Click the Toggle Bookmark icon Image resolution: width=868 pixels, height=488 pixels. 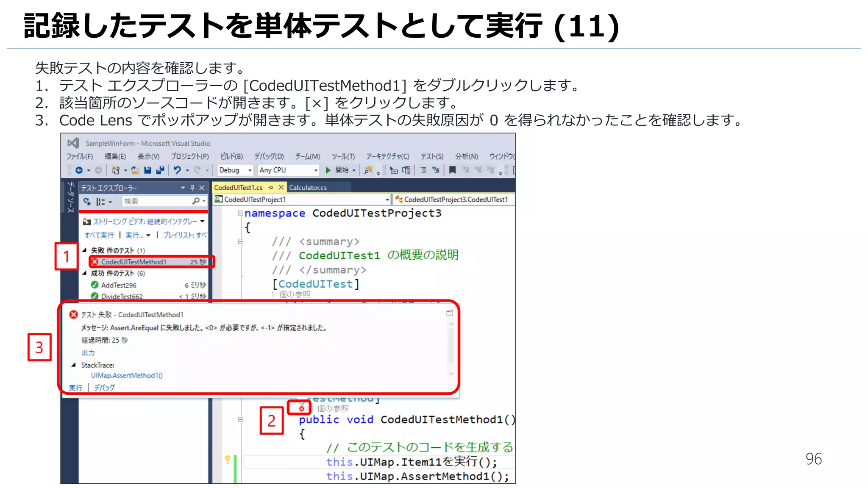(x=452, y=170)
